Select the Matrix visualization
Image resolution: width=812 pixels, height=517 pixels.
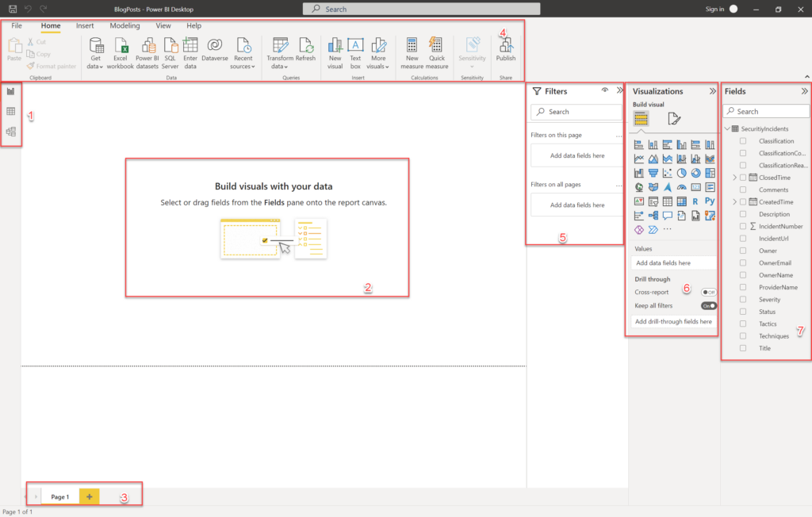(681, 201)
